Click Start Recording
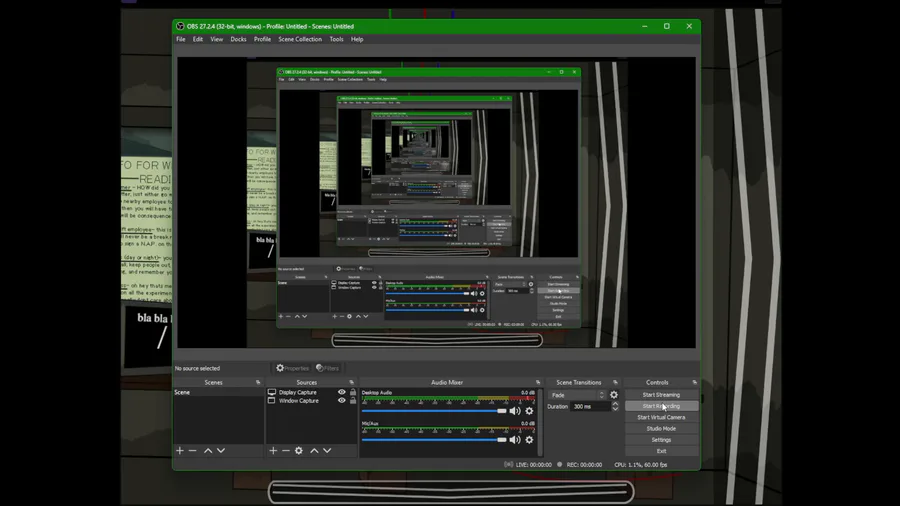This screenshot has height=506, width=900. coord(661,406)
